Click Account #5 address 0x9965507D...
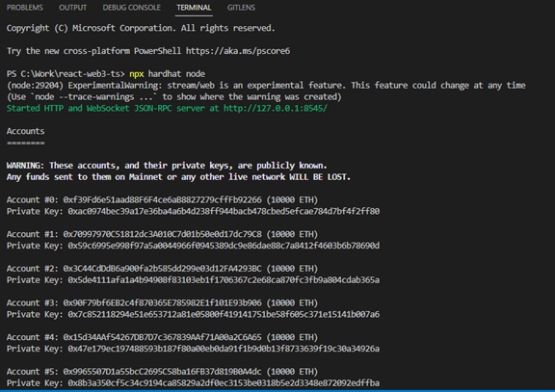This screenshot has height=392, width=555. point(163,372)
